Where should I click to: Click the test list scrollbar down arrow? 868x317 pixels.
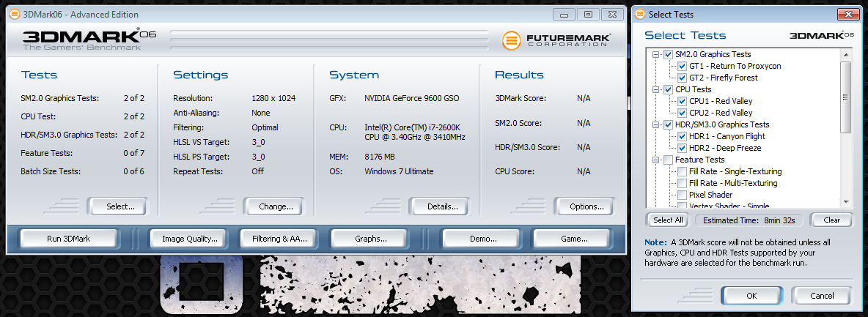845,202
